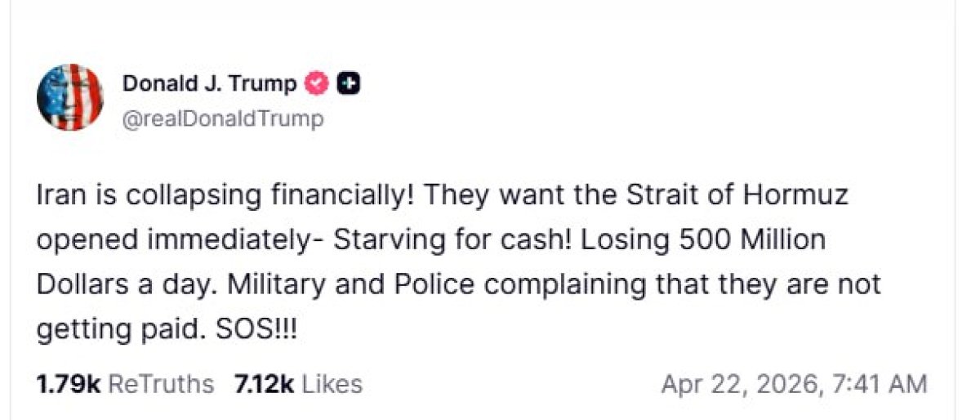Open Donald J. Trump's profile avatar

pos(70,97)
